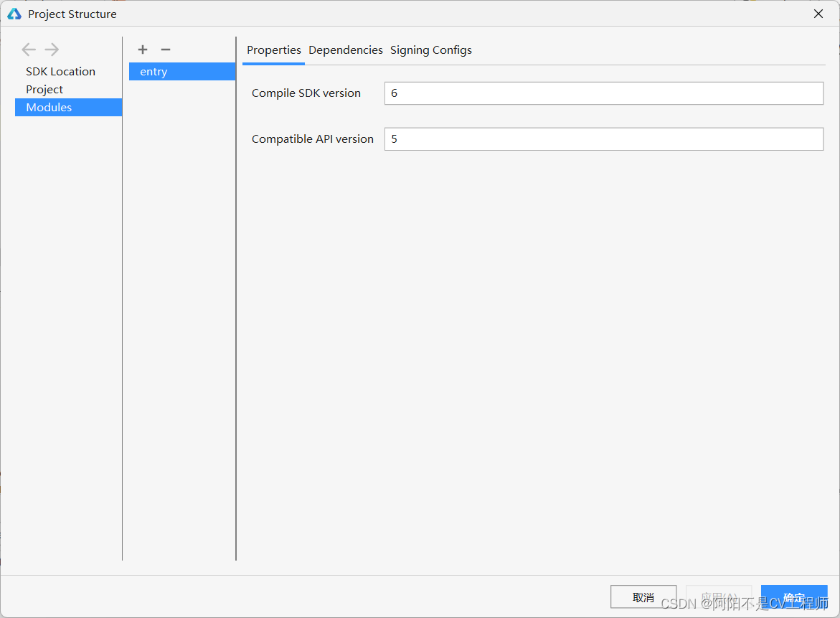Screen dimensions: 840x618
Task: Add a new module with plus icon
Action: [143, 50]
